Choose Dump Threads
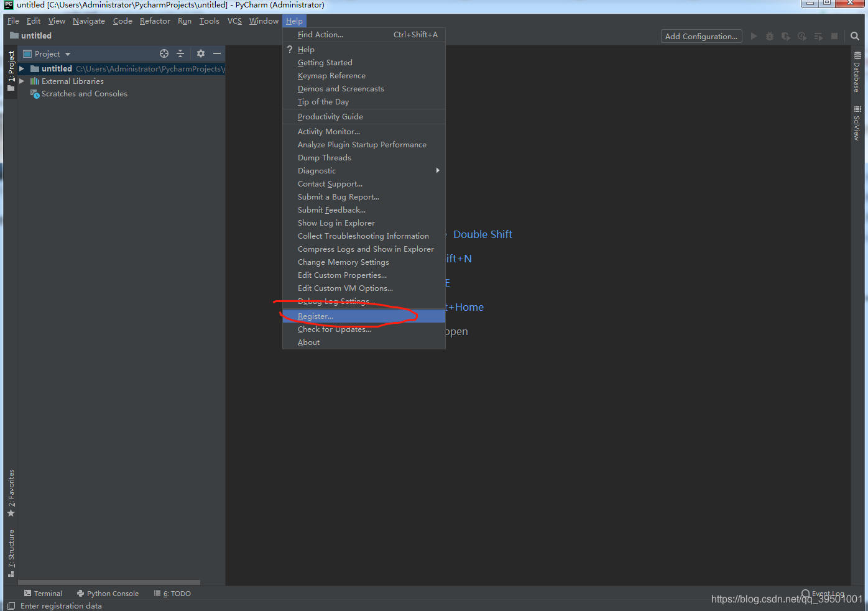 tap(364, 158)
